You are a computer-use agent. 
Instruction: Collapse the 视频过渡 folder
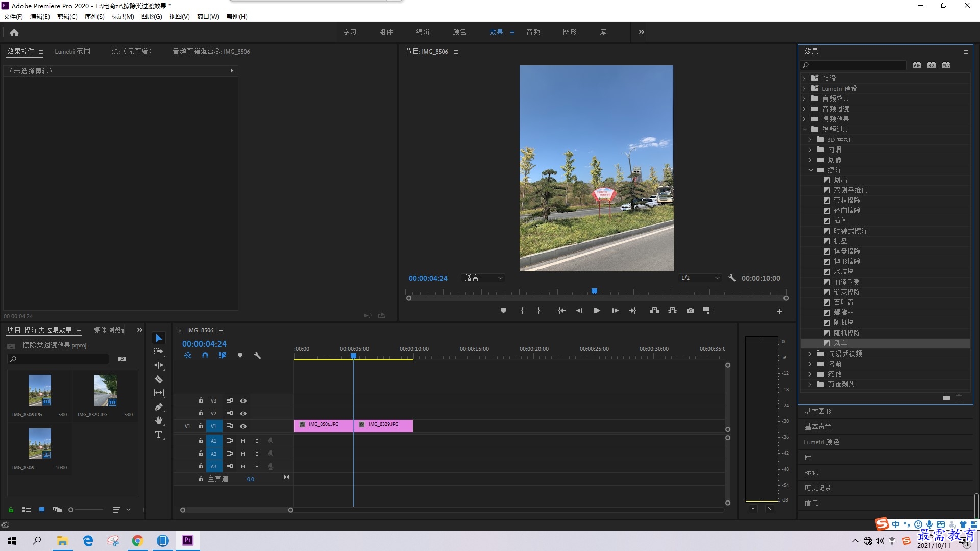coord(805,129)
